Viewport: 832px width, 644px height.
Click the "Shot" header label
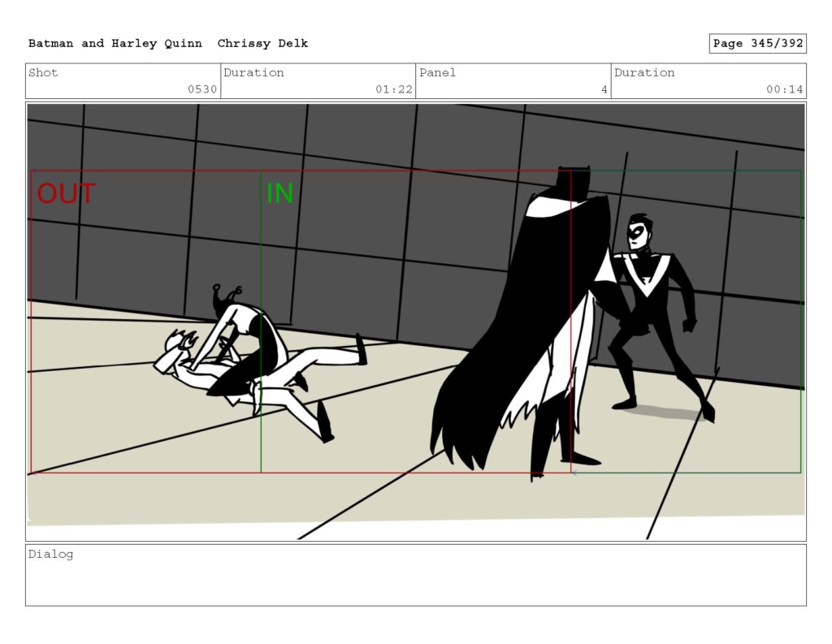(43, 72)
